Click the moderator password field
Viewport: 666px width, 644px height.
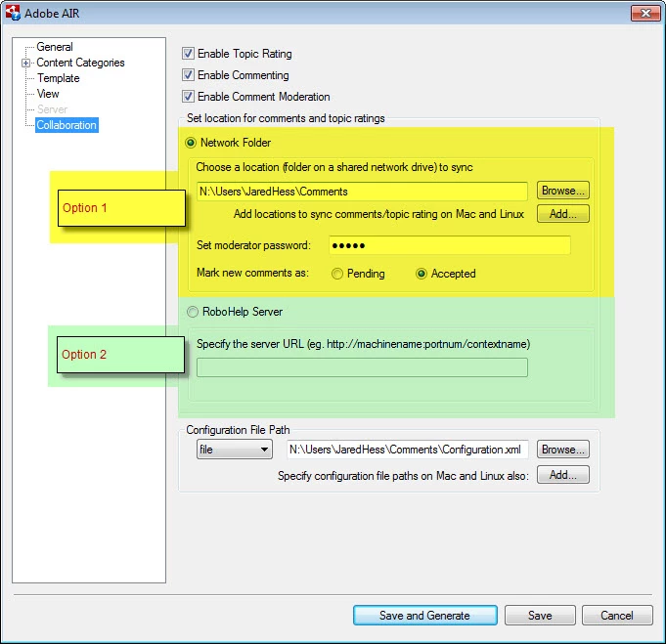pos(450,245)
